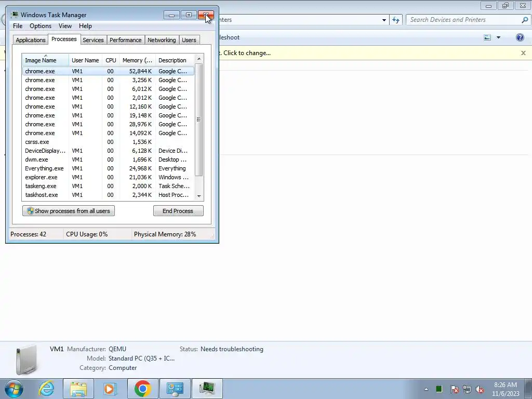Sort by the CPU column header
This screenshot has height=399, width=532.
click(x=111, y=60)
